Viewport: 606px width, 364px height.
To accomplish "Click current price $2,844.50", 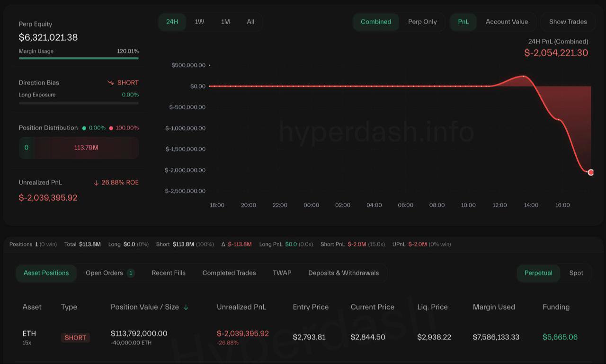I will click(368, 337).
